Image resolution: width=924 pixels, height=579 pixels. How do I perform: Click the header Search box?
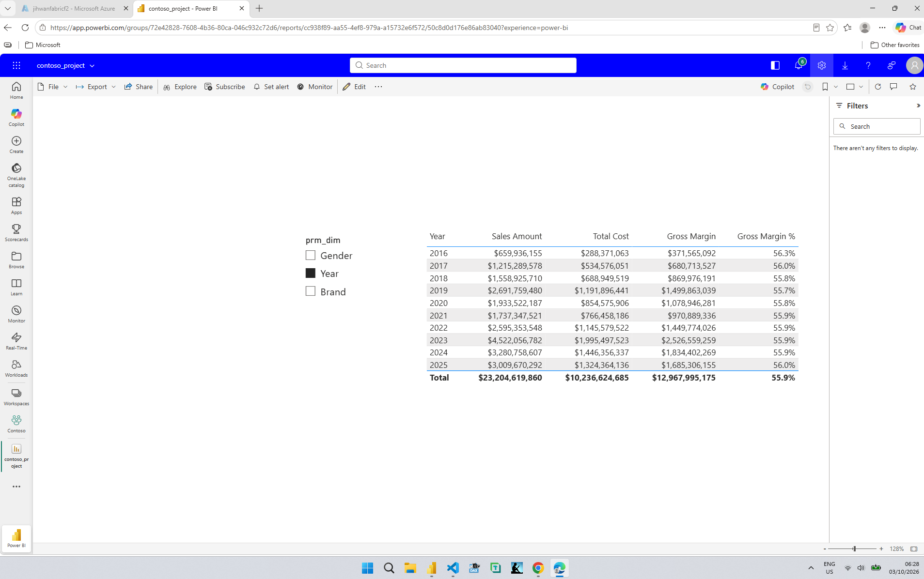pyautogui.click(x=463, y=65)
